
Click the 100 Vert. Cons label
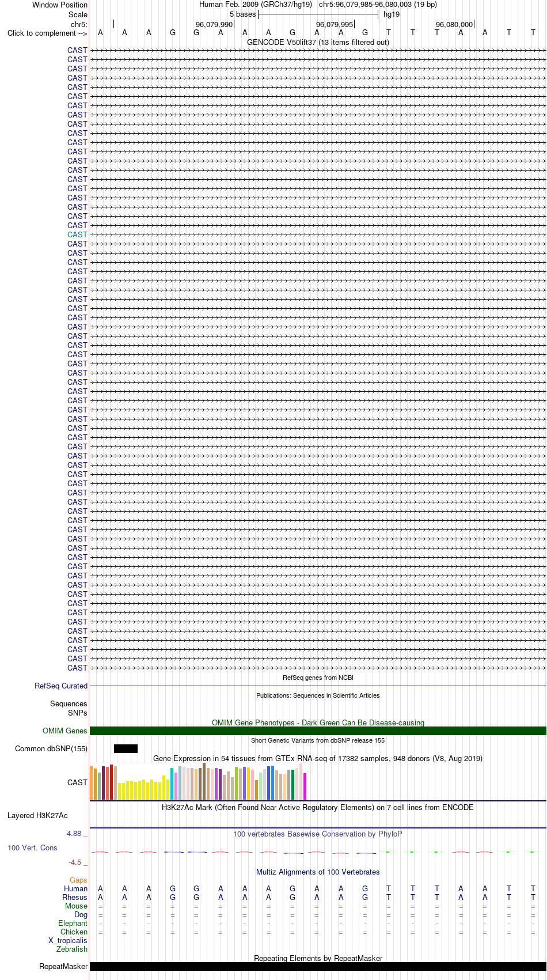tap(32, 848)
